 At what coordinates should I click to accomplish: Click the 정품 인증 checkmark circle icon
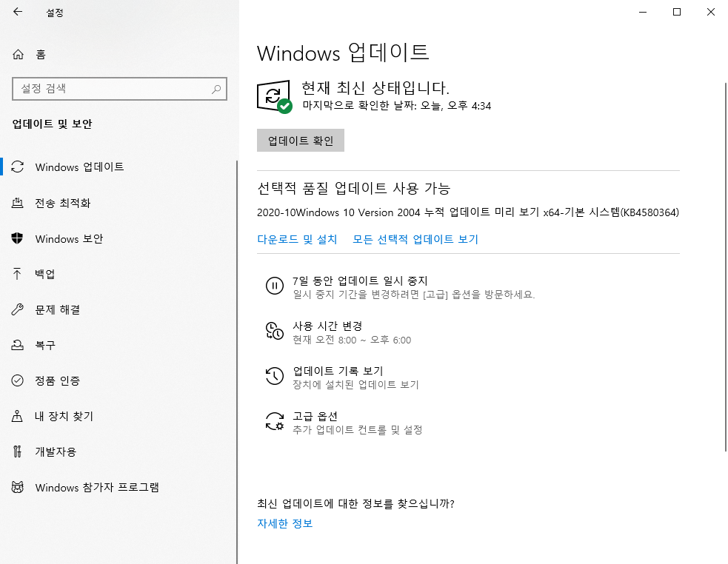18,380
